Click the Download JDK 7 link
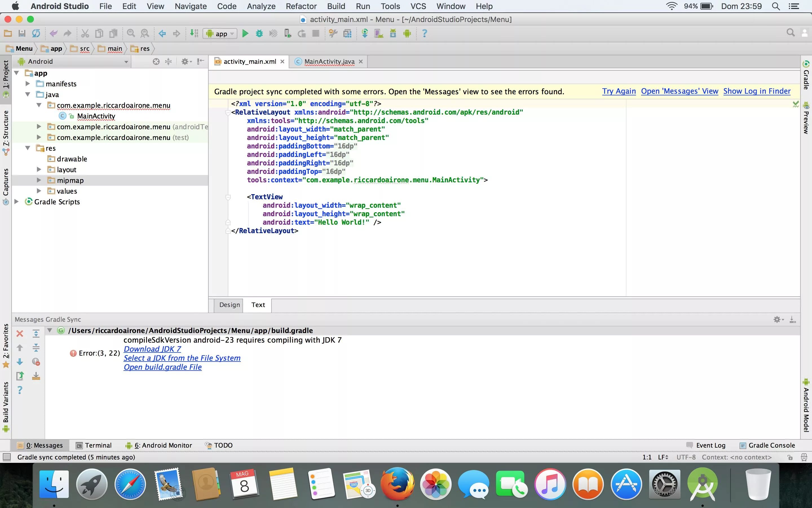 point(152,349)
